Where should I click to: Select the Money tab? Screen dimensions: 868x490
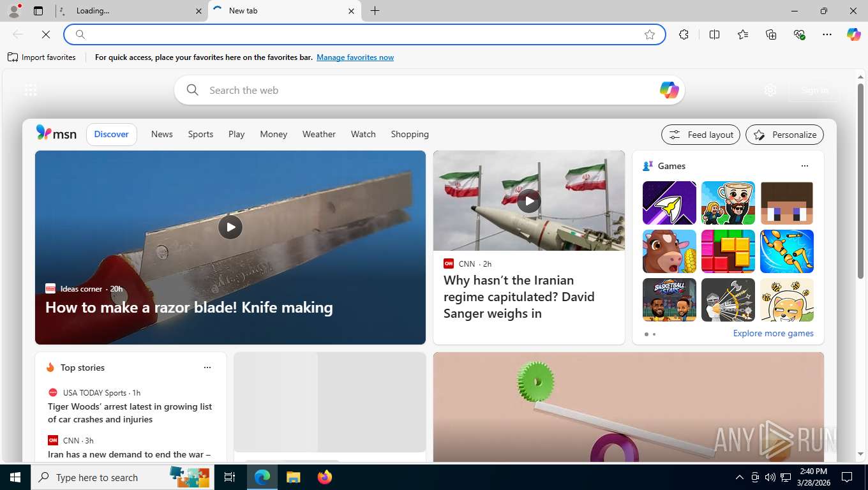click(274, 134)
